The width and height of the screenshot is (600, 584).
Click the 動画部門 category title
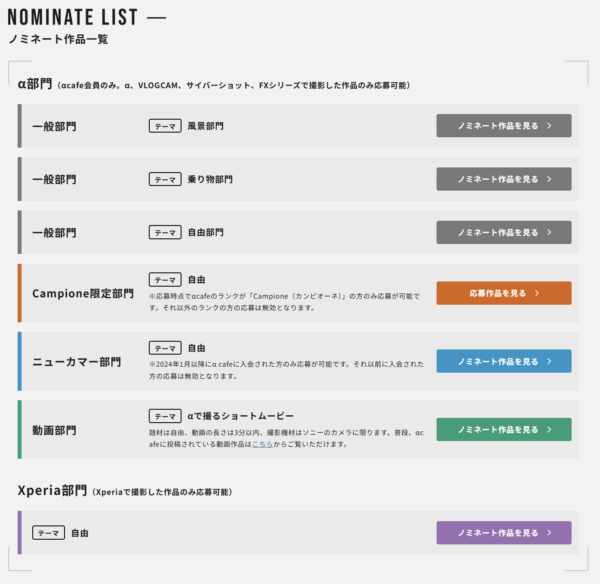point(54,430)
